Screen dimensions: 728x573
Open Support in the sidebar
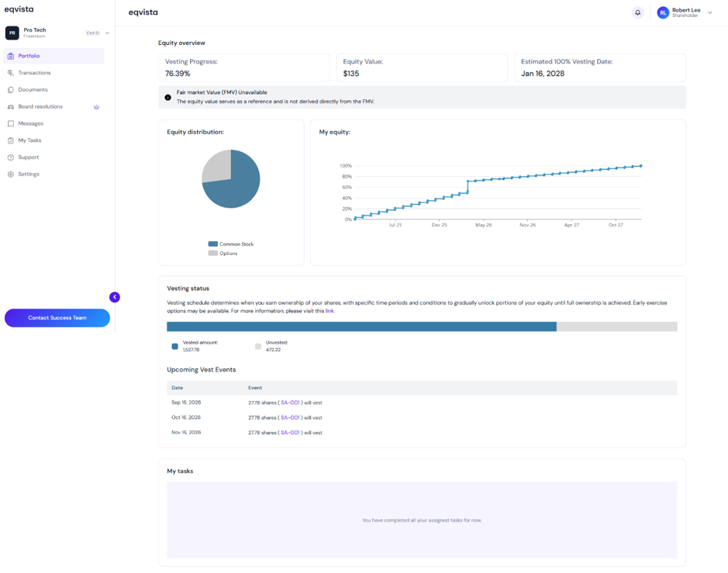point(53,157)
